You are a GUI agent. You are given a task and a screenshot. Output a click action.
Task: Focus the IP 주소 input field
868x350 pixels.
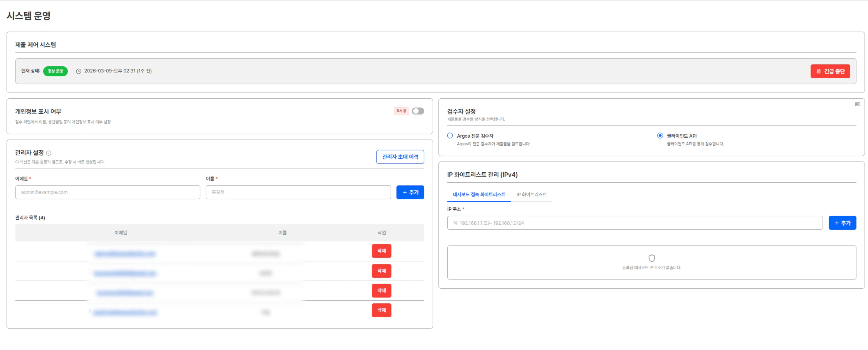click(635, 223)
